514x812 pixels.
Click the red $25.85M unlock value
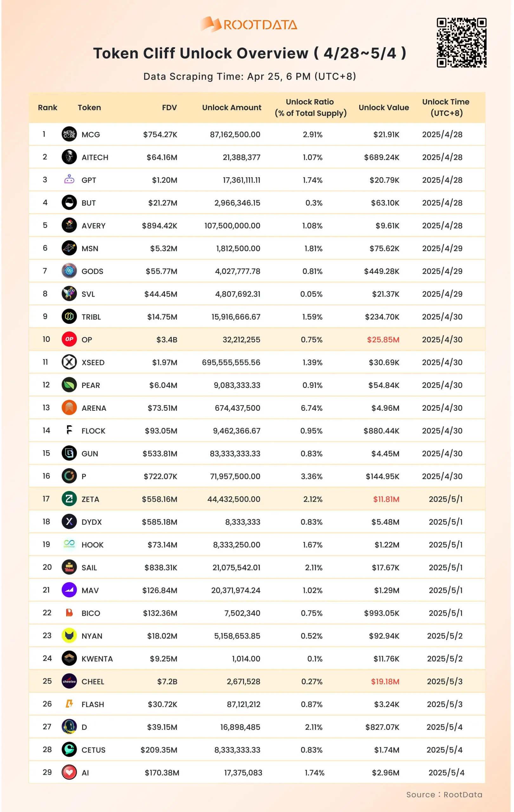[383, 340]
